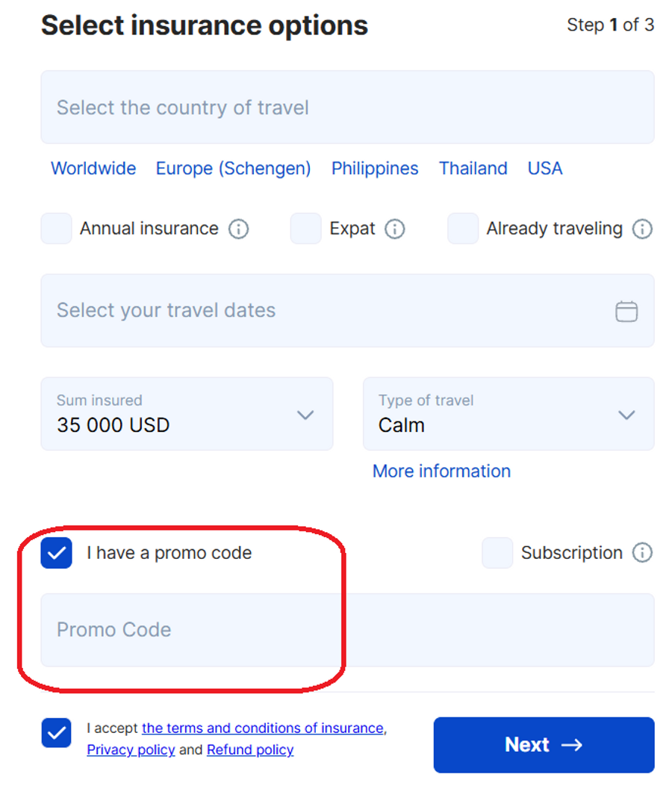Select the country of travel field
The image size is (672, 795).
[347, 108]
